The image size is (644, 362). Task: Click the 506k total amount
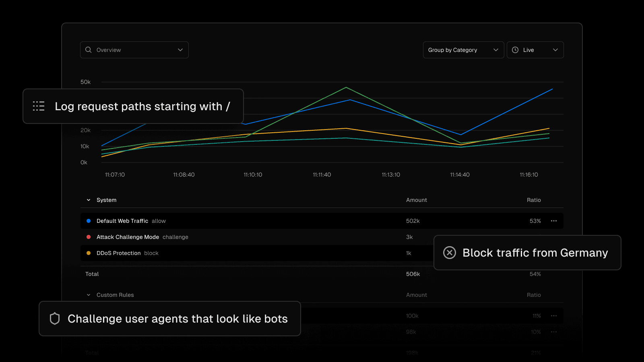coord(413,274)
